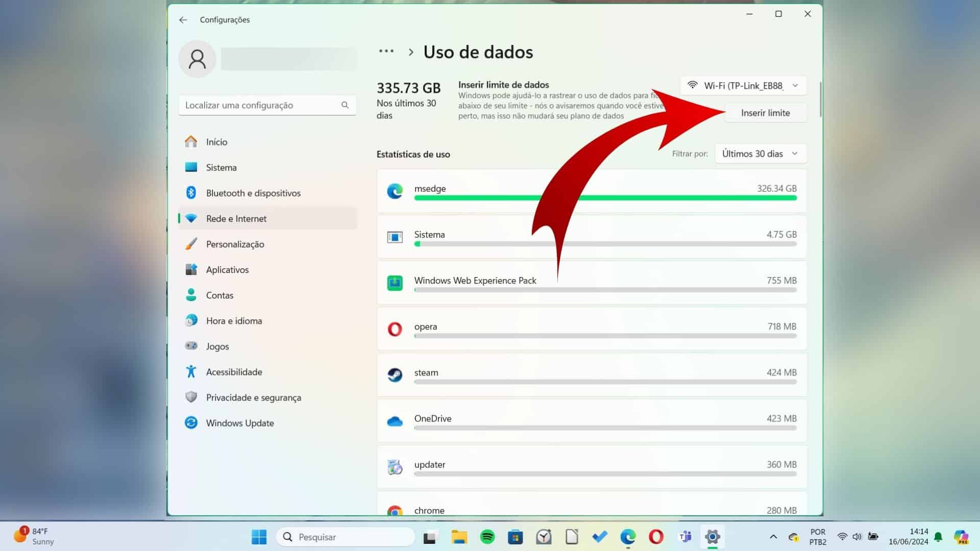The height and width of the screenshot is (551, 980).
Task: Click the back arrow in Configurações
Action: tap(183, 19)
